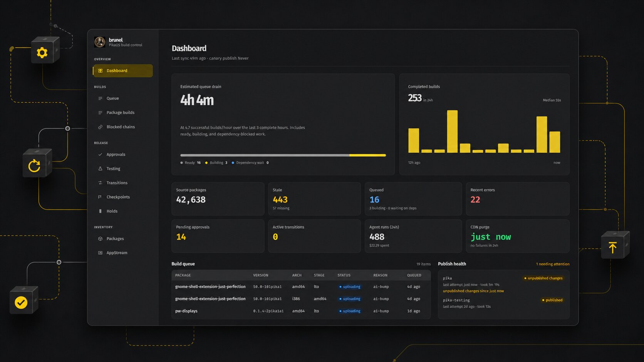Select the pw-displays row in build queue

(x=301, y=311)
